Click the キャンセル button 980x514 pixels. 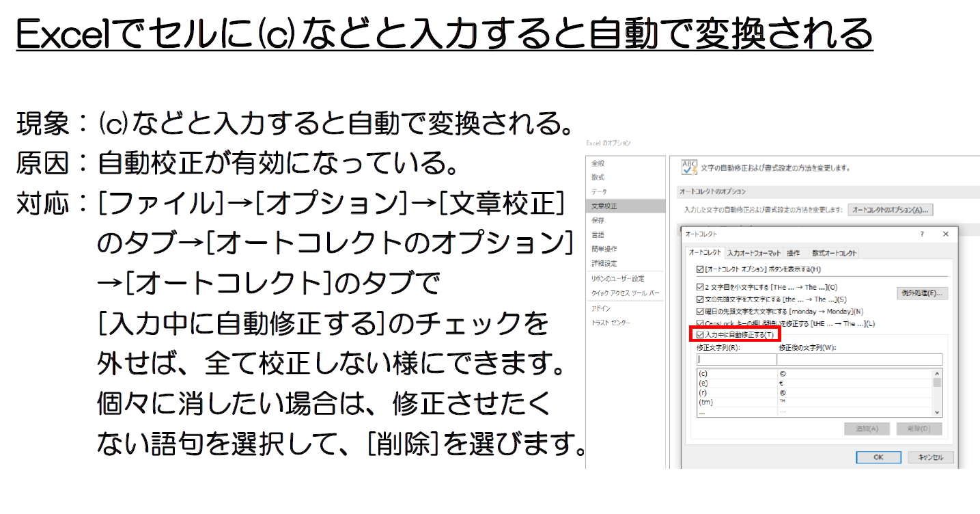930,457
